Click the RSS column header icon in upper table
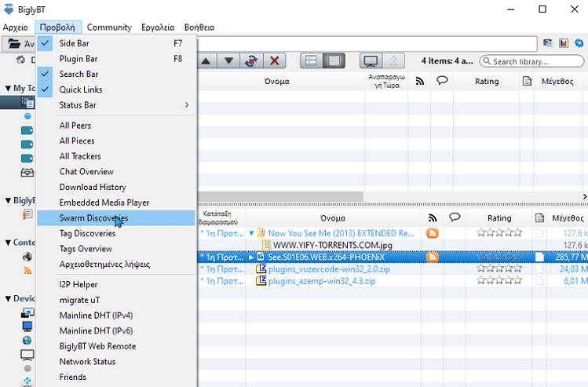 [x=420, y=81]
